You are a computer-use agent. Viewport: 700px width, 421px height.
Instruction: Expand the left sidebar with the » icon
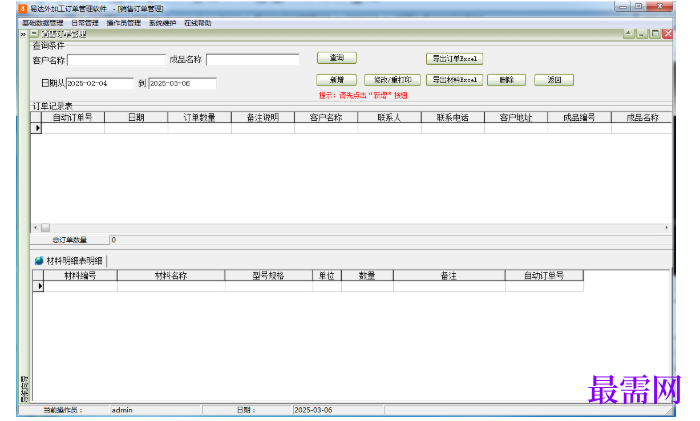(23, 34)
